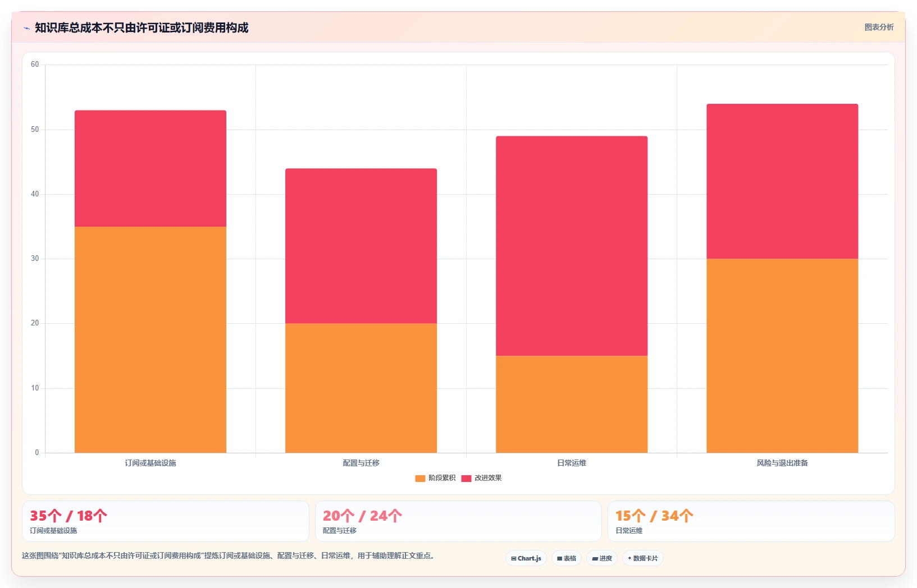Click the 15个 / 34个 stat card value
The image size is (917, 588).
click(654, 516)
